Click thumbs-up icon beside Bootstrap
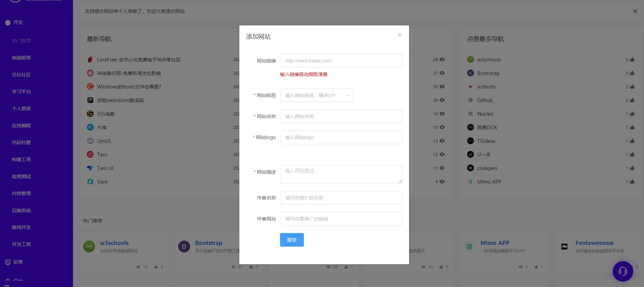The width and height of the screenshot is (644, 287). click(632, 73)
